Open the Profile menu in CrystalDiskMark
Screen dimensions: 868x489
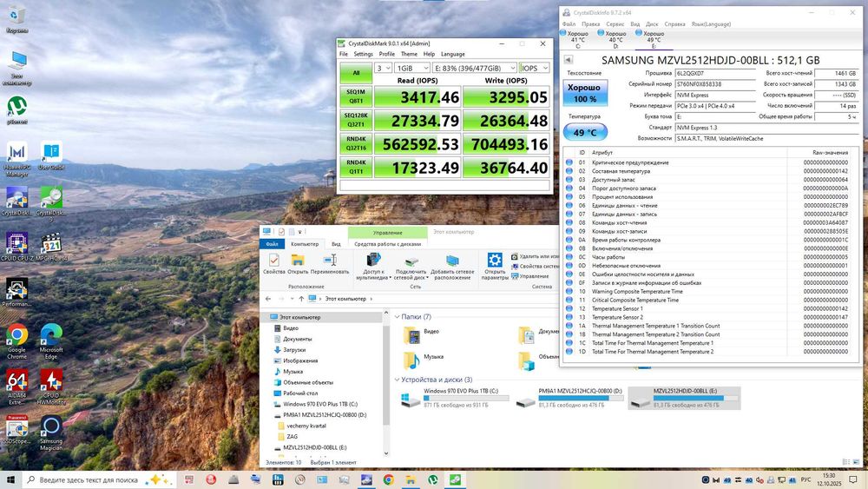387,54
